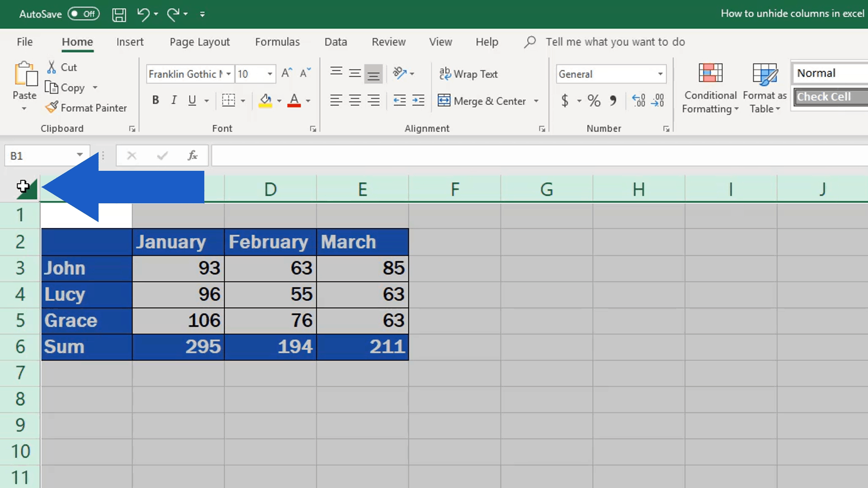The width and height of the screenshot is (868, 488).
Task: Click the Align Right icon
Action: pos(373,100)
